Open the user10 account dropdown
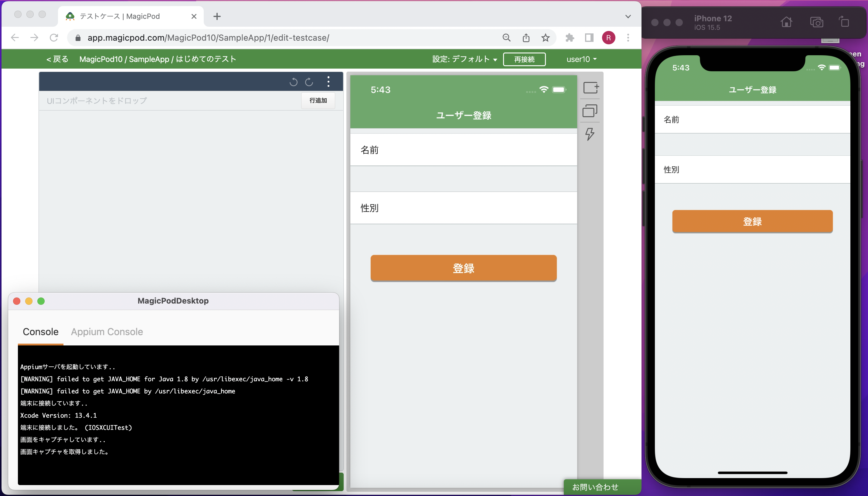This screenshot has height=496, width=868. click(581, 59)
